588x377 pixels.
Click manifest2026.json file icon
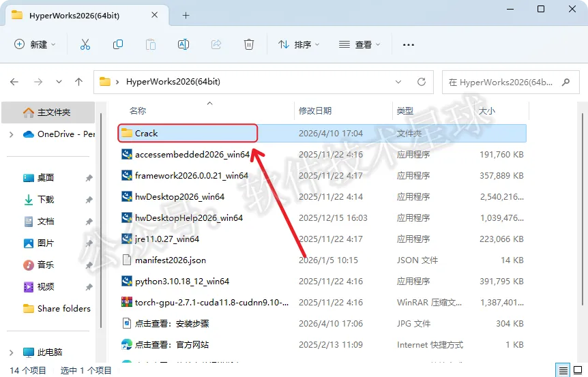click(127, 260)
